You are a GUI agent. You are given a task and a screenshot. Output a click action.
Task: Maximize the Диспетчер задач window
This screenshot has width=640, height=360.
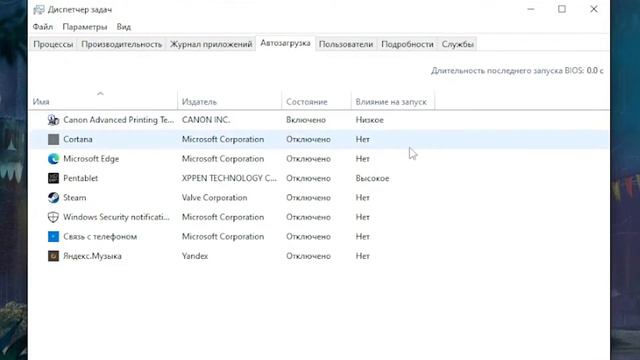click(x=562, y=9)
